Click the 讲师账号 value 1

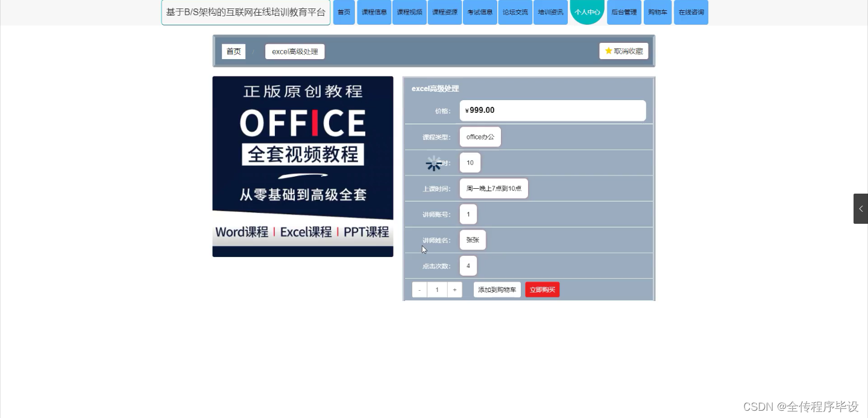468,214
